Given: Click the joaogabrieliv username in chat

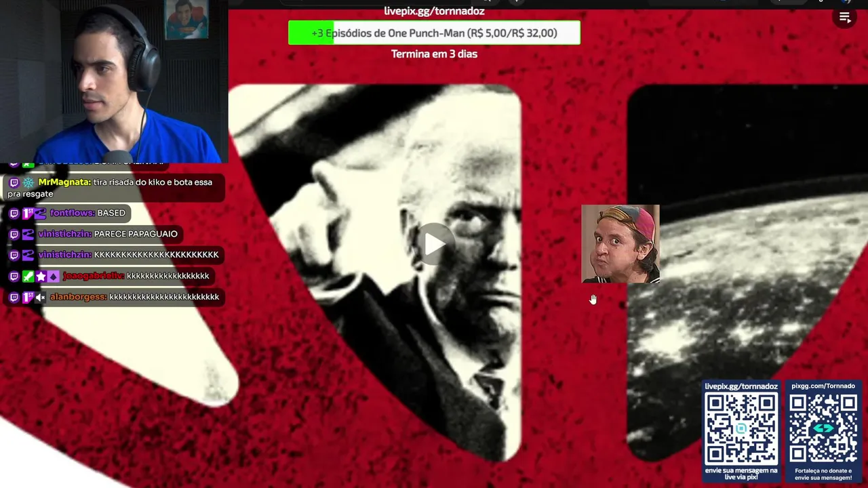Looking at the screenshot, I should (94, 276).
